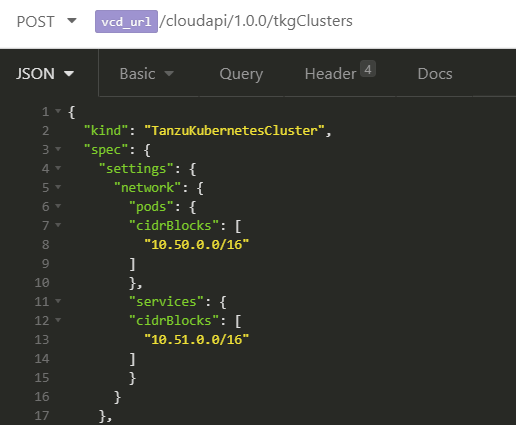Viewport: 516px width, 425px height.
Task: Click line number 14 in gutter
Action: [x=42, y=359]
